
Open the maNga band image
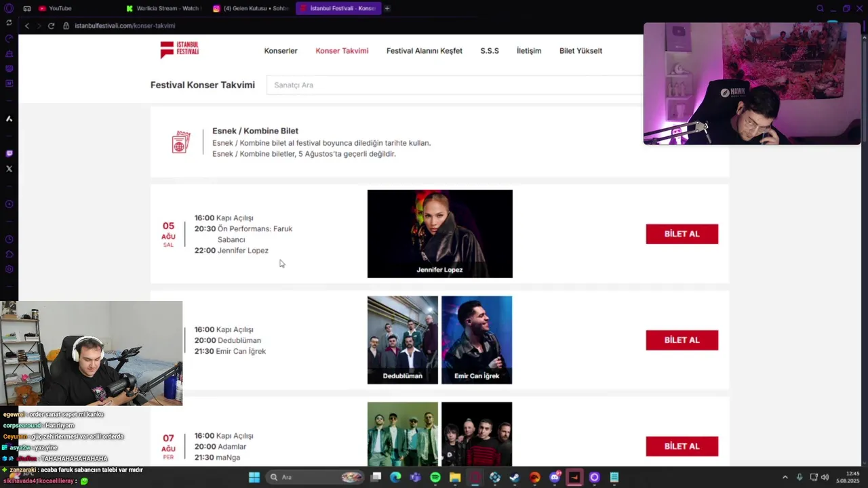coord(477,434)
